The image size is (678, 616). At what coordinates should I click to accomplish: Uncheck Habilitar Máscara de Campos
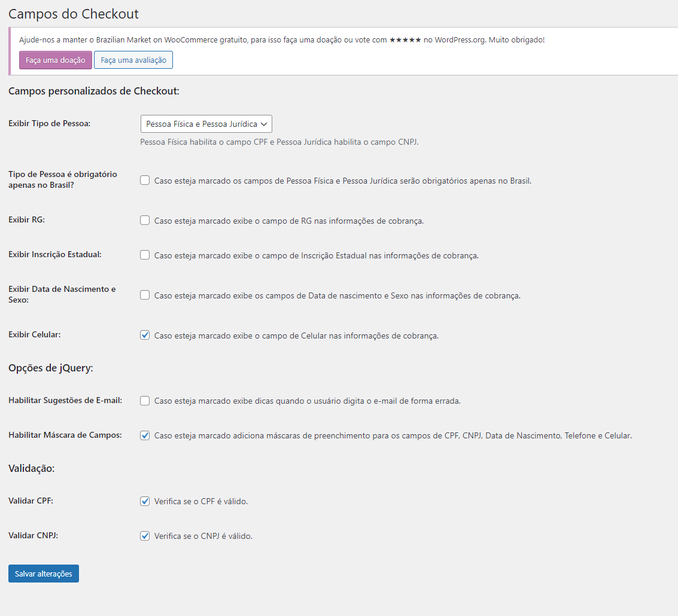point(144,435)
